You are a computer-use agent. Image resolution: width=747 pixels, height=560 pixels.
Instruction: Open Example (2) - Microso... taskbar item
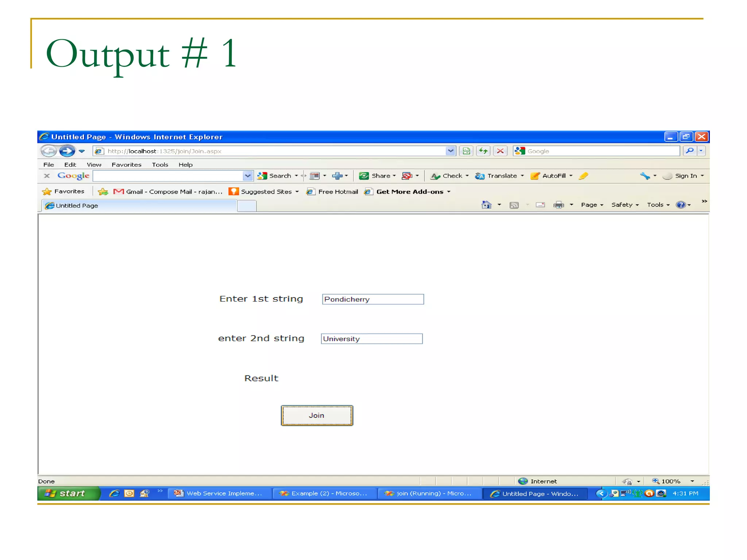pos(325,494)
